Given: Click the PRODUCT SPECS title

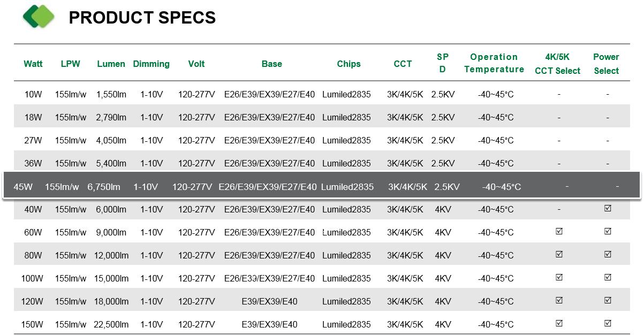Looking at the screenshot, I should 142,18.
